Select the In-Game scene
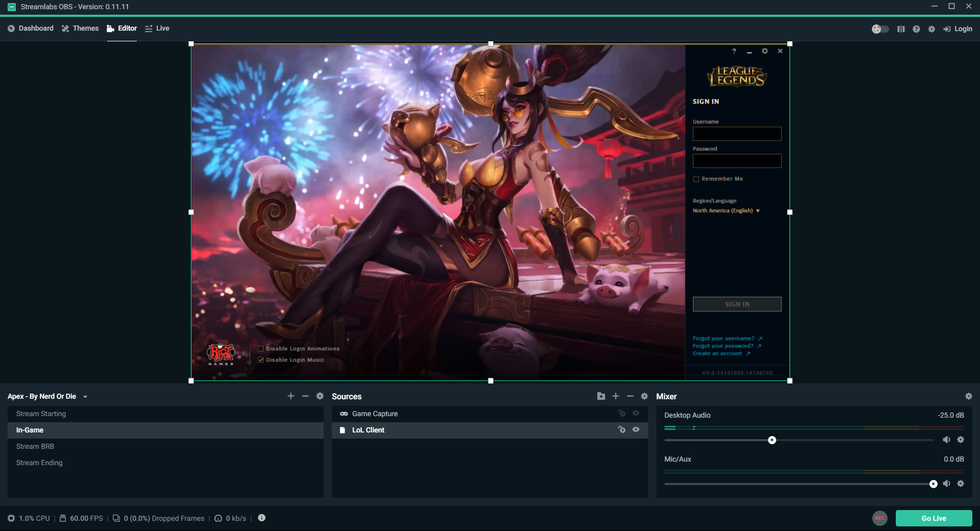This screenshot has height=531, width=980. tap(165, 430)
